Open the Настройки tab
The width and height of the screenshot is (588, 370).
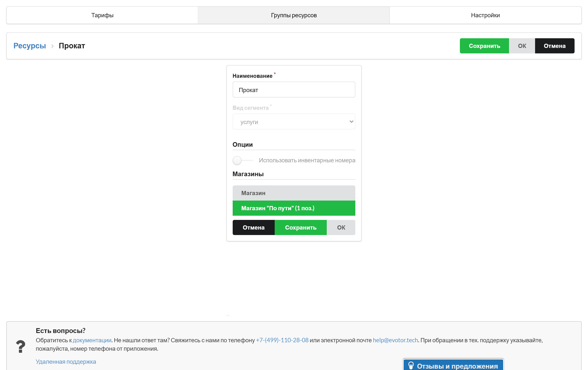pos(485,15)
